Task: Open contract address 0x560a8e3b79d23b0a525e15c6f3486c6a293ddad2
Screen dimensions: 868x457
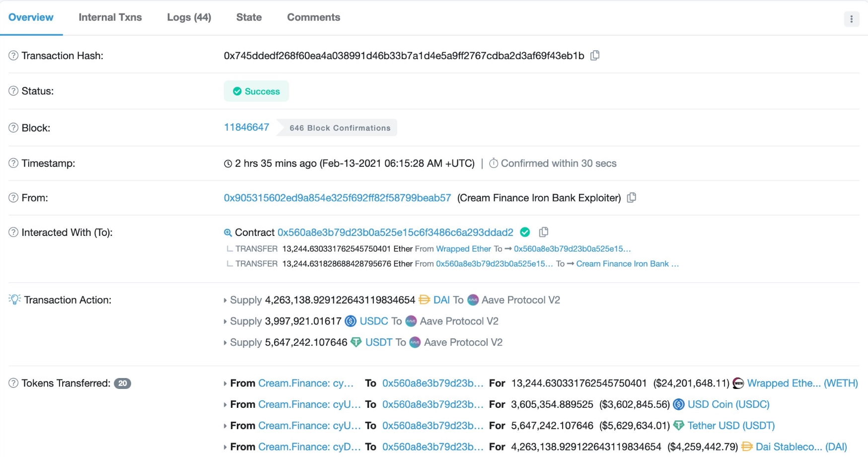Action: tap(395, 232)
